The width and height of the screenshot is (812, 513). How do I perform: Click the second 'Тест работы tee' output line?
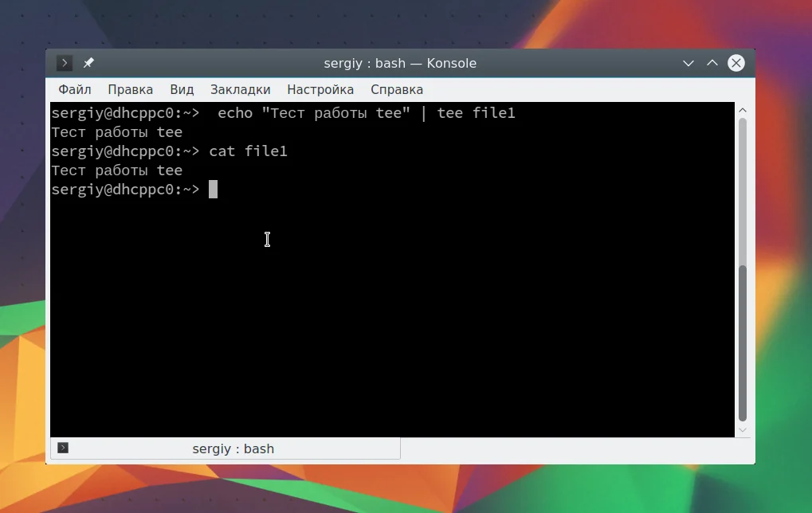117,170
